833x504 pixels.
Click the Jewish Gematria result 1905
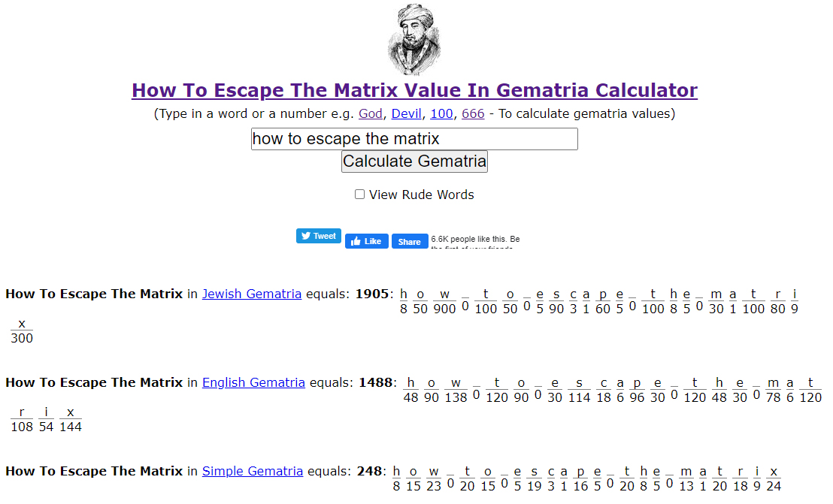tap(373, 294)
